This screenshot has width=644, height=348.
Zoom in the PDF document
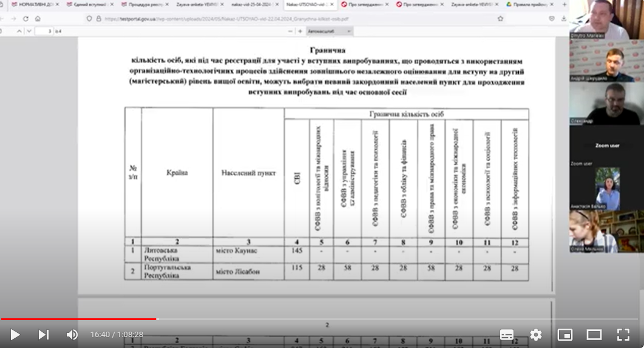click(300, 31)
